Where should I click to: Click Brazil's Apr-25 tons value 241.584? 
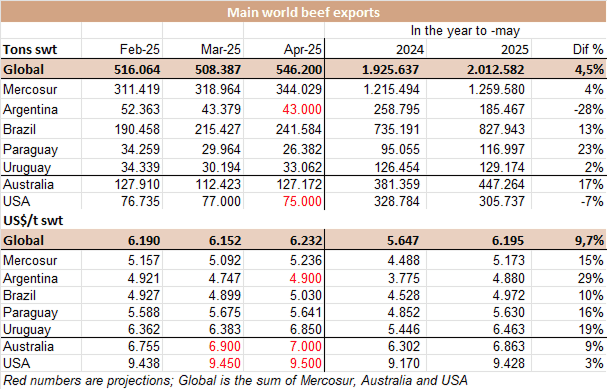(x=298, y=129)
